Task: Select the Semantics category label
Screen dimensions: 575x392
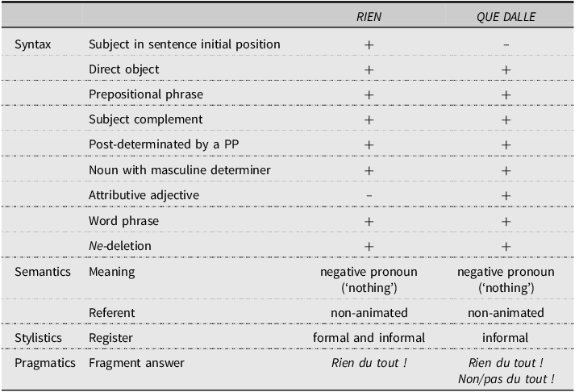Action: tap(43, 272)
